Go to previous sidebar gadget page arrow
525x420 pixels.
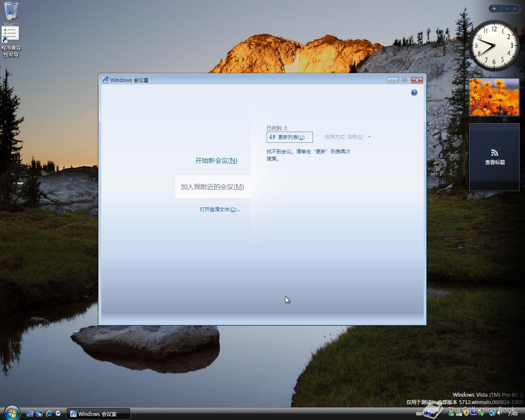pos(507,8)
